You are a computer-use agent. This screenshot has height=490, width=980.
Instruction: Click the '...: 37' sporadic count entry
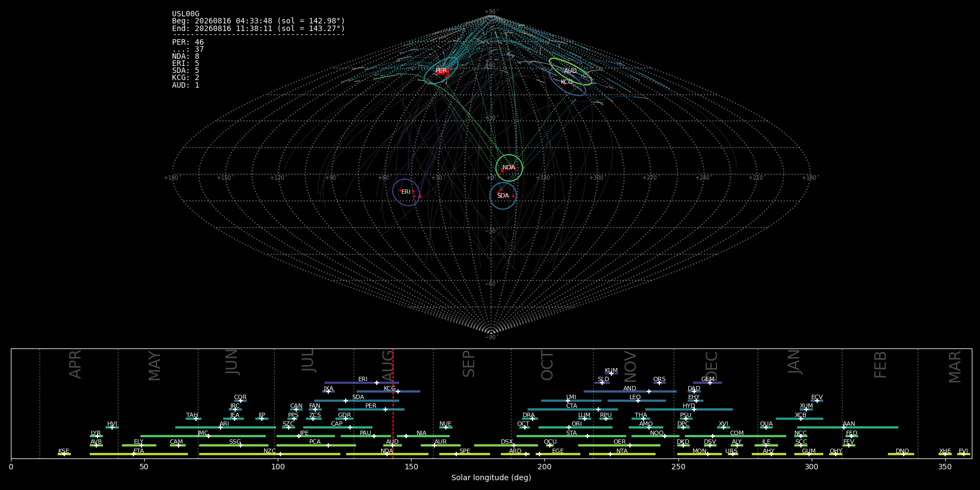pos(188,49)
